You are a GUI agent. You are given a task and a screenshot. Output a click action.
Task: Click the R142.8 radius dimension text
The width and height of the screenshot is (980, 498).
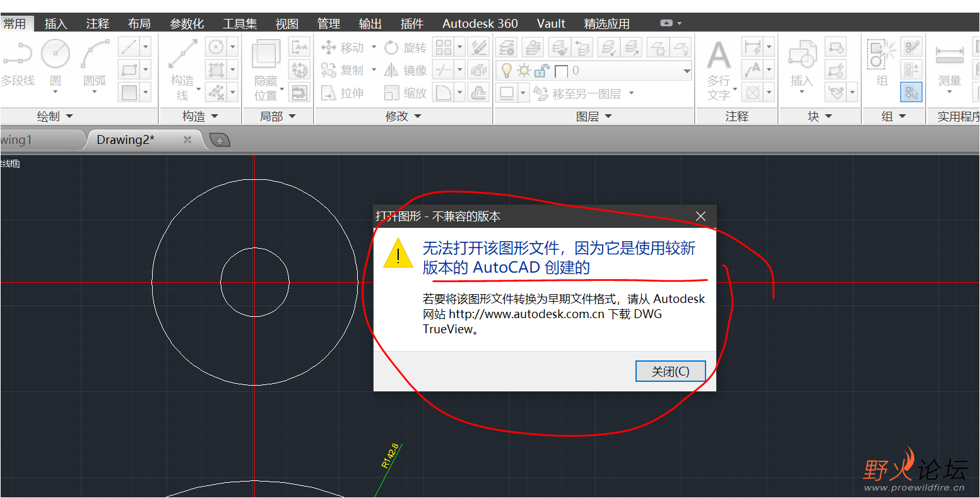tap(391, 455)
